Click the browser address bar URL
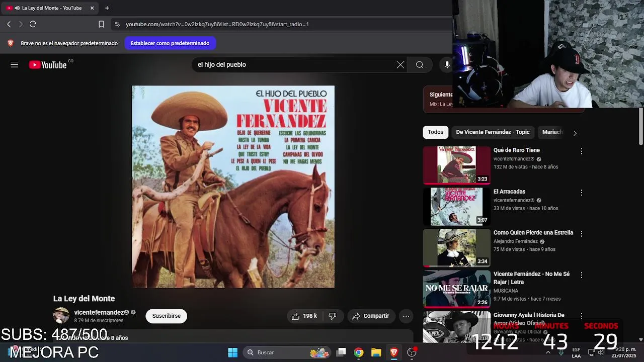 (x=217, y=24)
